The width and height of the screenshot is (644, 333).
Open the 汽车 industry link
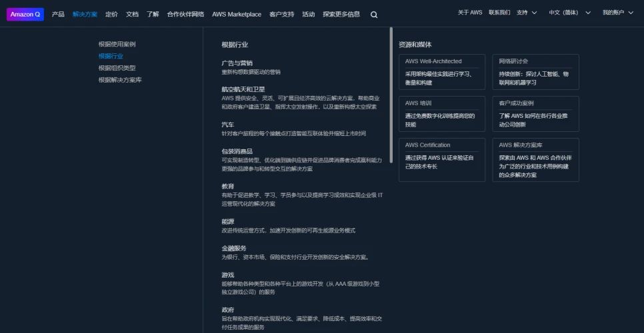pyautogui.click(x=228, y=125)
